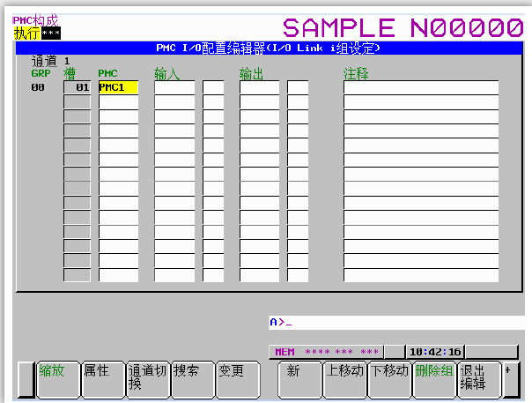Create new entry with 新 softkey
The height and width of the screenshot is (403, 532).
(x=300, y=377)
